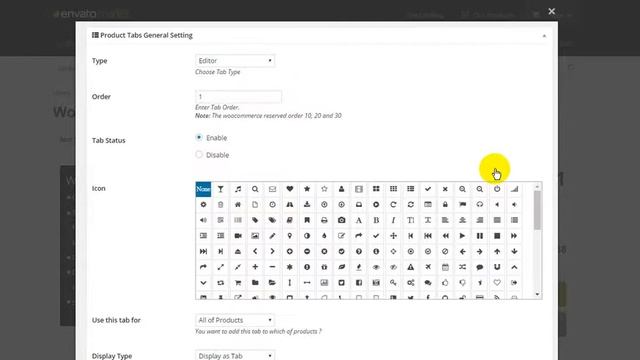This screenshot has height=360, width=640.
Task: Pick the padlock icon
Action: point(445,204)
